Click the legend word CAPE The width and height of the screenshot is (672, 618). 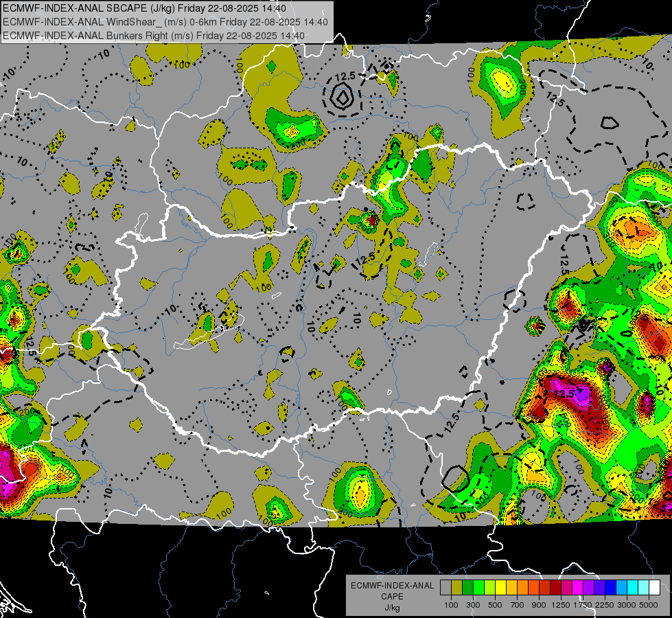tap(392, 597)
